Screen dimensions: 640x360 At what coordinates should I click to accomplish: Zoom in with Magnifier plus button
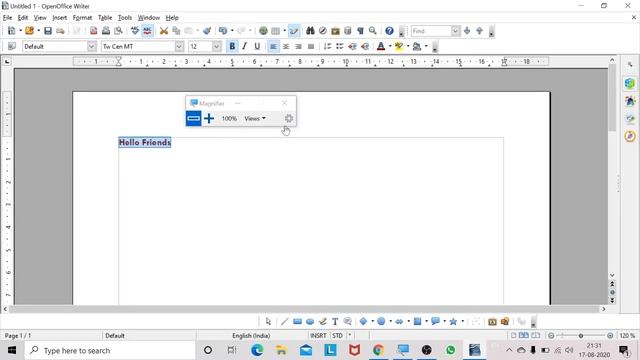point(209,118)
